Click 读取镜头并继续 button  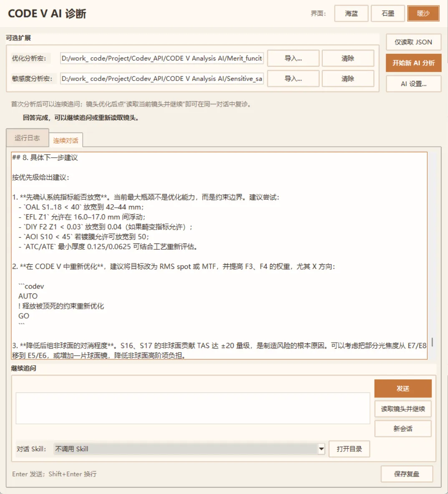[x=403, y=409]
